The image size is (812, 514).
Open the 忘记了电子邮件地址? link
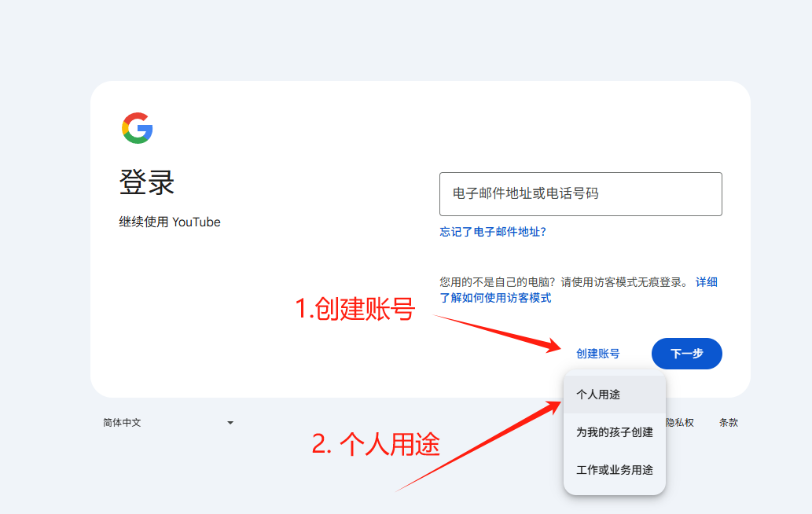(493, 232)
